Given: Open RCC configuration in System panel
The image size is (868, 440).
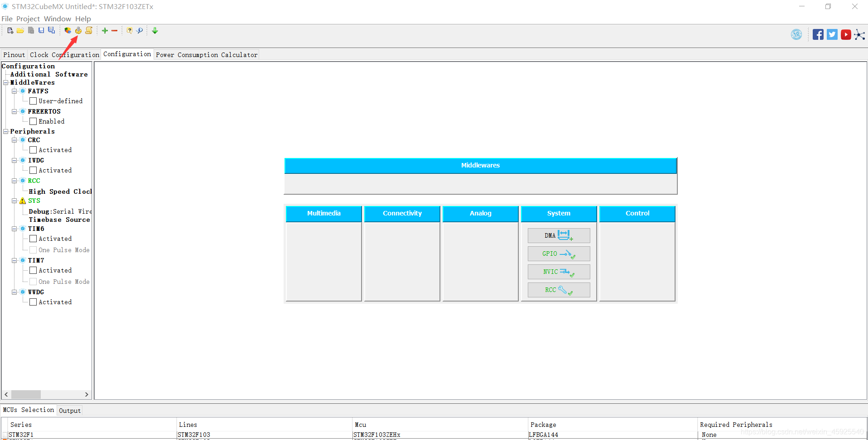Looking at the screenshot, I should click(x=559, y=290).
